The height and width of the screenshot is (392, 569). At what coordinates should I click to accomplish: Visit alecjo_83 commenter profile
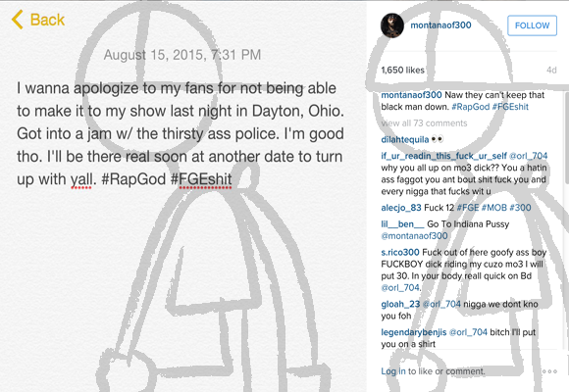point(401,208)
